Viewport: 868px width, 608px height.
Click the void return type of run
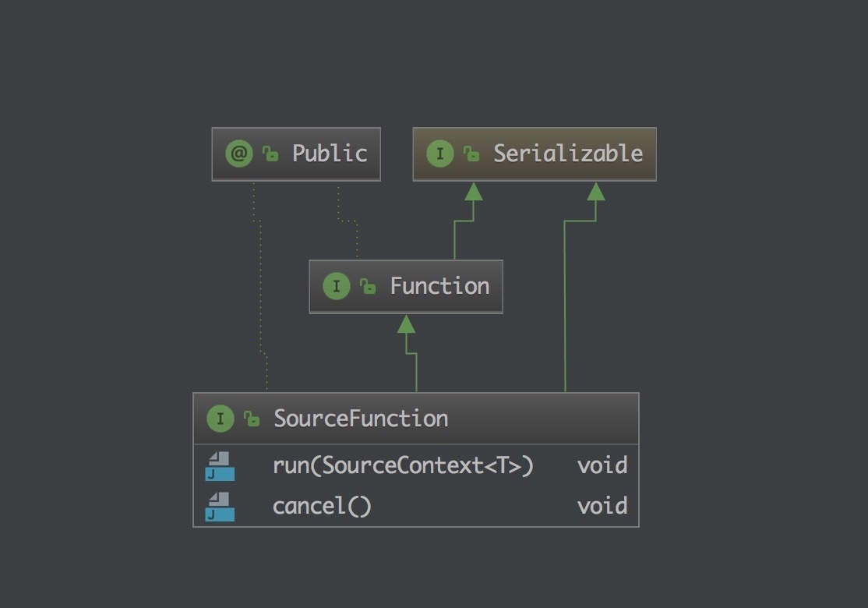[x=602, y=465]
